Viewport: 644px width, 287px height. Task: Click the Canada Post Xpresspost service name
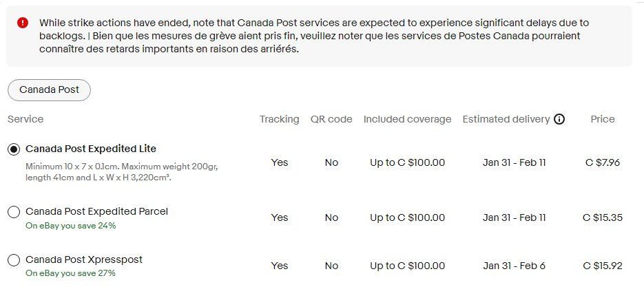[84, 259]
